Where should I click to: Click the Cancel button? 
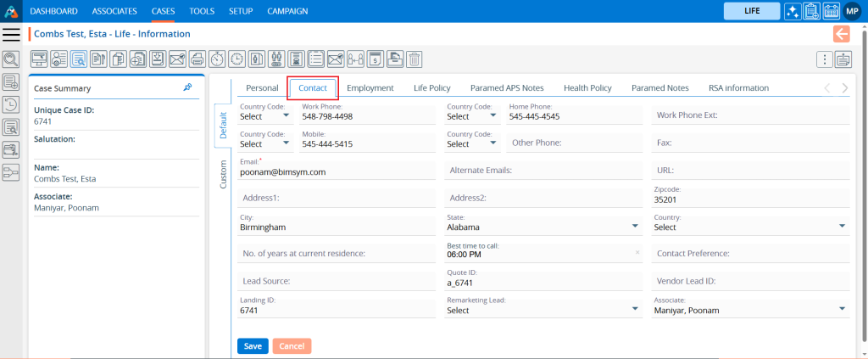(292, 346)
